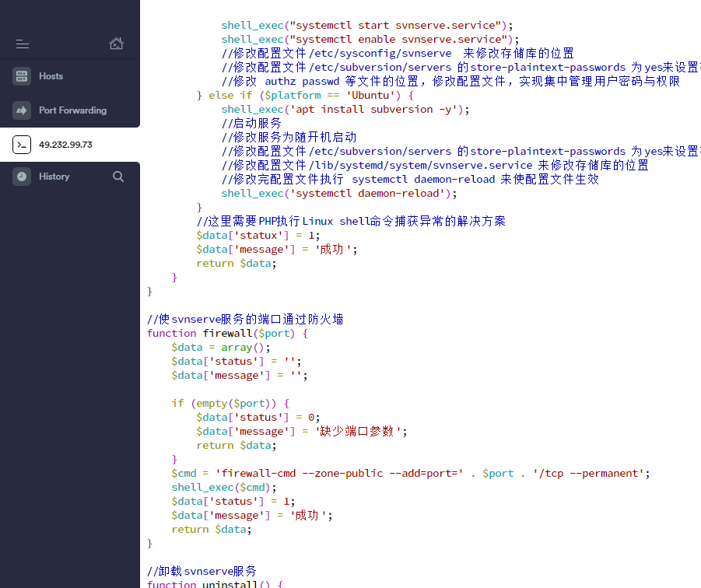Click the Port Forwarding arrow icon

point(22,110)
